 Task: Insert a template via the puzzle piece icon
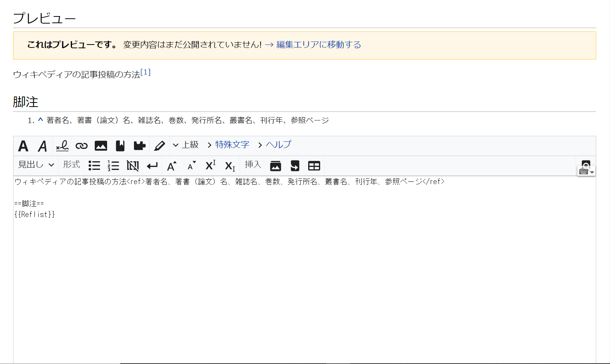[x=139, y=146]
